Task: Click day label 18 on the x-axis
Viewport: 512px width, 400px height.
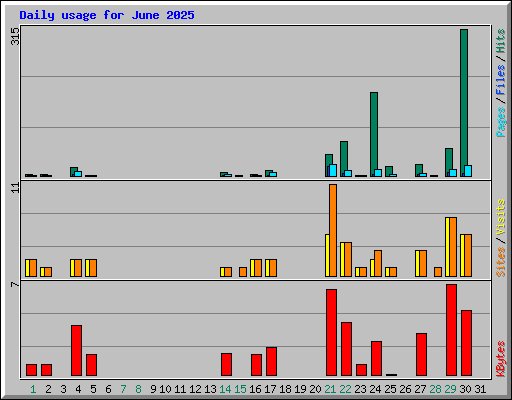Action: (x=285, y=389)
